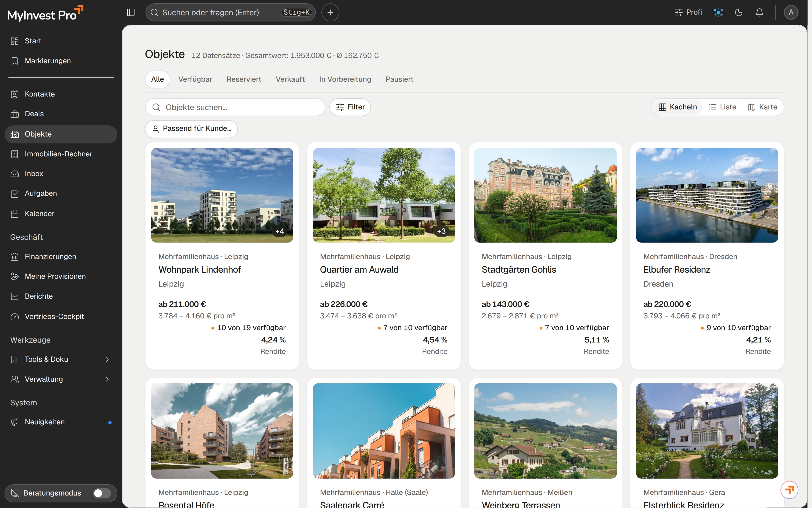
Task: Open user avatar A menu
Action: point(791,12)
